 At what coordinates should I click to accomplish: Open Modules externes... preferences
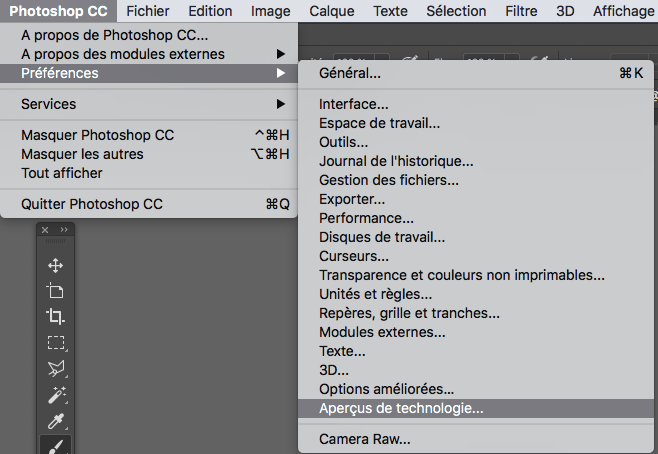point(476,332)
